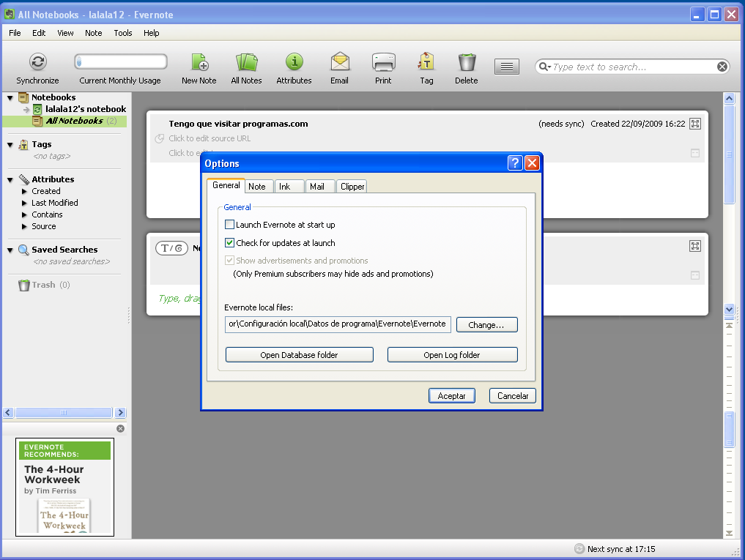This screenshot has height=560, width=745.
Task: Click the Aceptar button
Action: [x=452, y=395]
